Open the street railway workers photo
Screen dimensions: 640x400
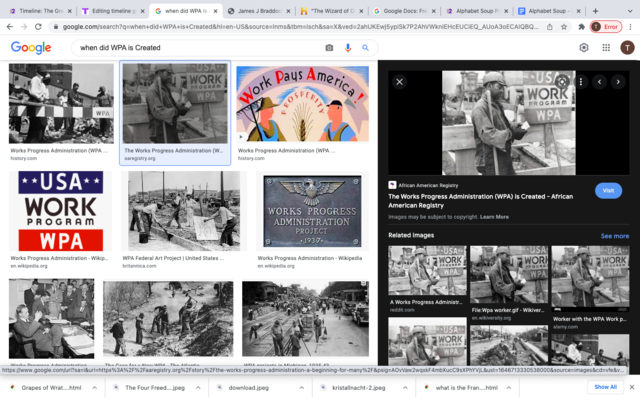tap(305, 318)
